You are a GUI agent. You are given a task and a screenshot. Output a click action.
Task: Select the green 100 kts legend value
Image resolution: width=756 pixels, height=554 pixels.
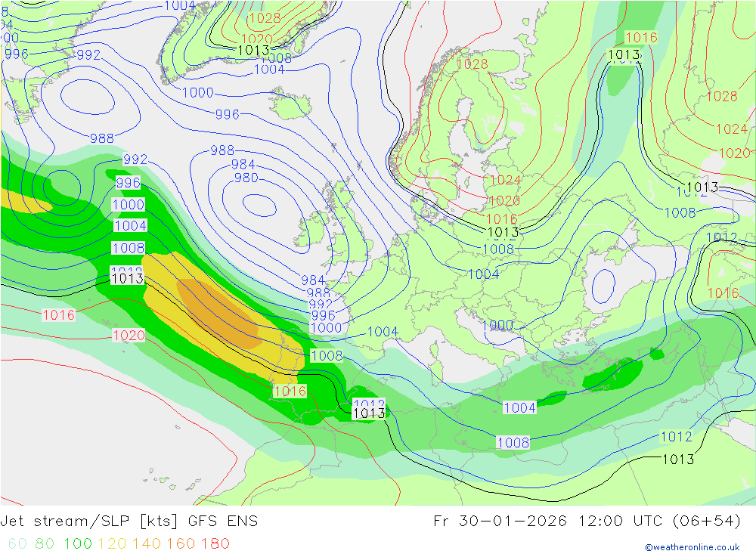78,543
